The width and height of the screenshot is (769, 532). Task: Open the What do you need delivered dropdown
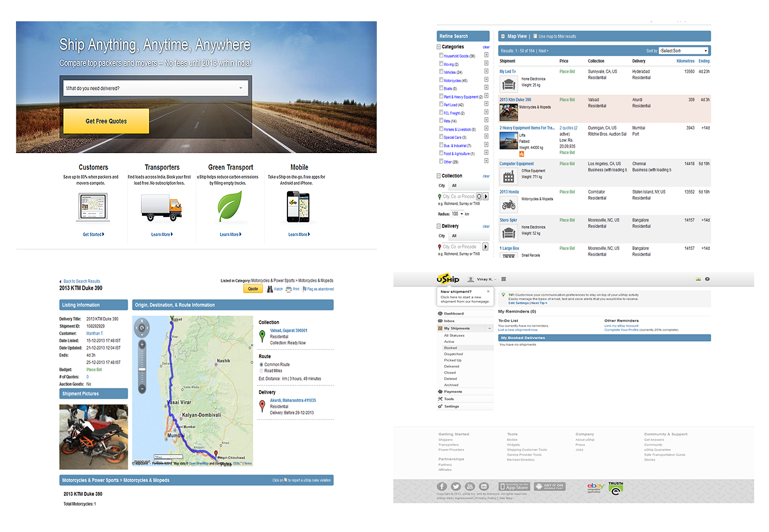tap(155, 89)
